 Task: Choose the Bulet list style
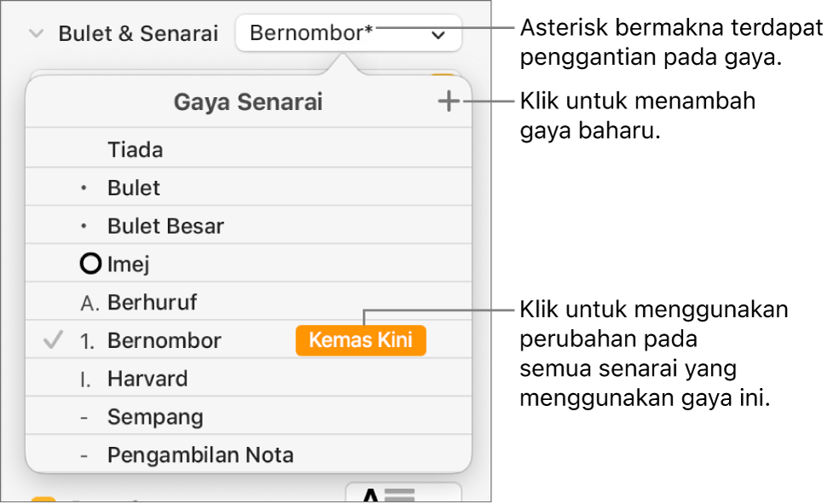click(134, 188)
